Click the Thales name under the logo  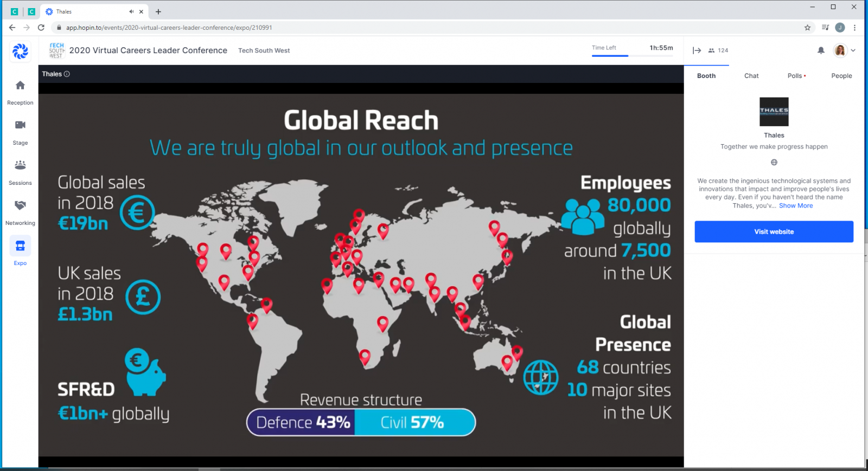(x=774, y=136)
